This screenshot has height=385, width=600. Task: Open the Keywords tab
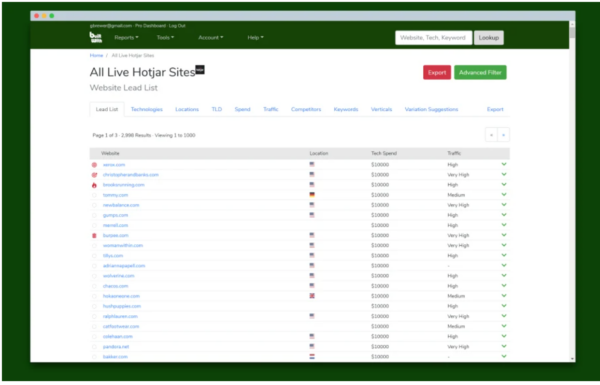[346, 109]
